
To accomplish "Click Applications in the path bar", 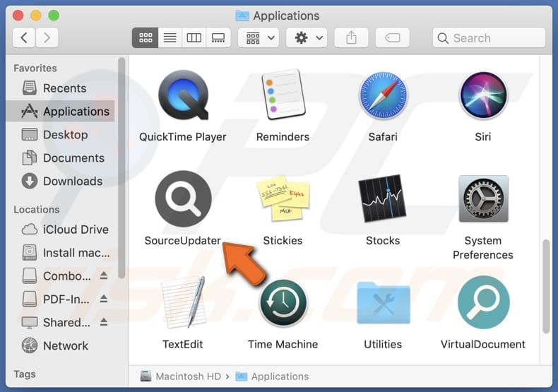I will 272,376.
